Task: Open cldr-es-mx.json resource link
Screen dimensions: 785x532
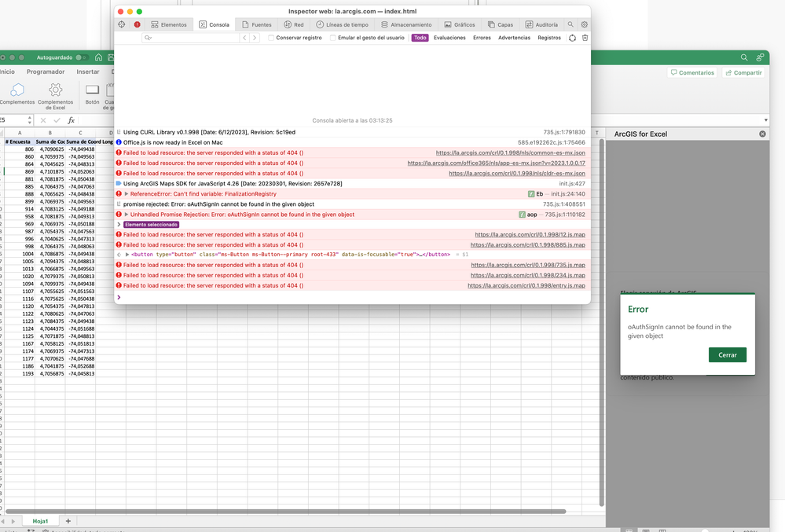Action: [517, 173]
